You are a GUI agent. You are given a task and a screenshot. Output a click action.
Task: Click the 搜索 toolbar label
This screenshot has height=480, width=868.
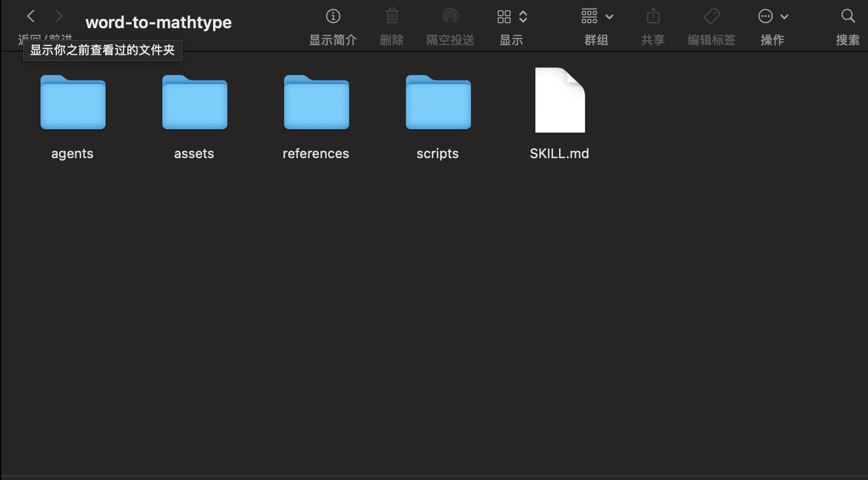coord(848,40)
